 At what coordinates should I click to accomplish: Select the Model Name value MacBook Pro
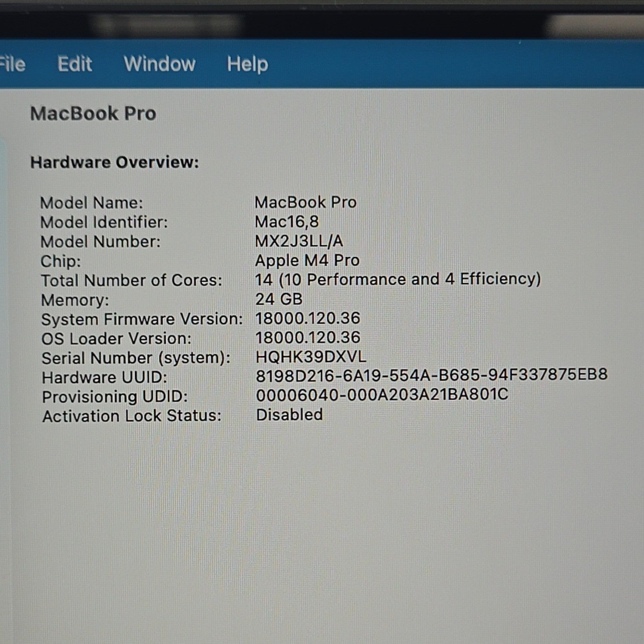click(306, 202)
